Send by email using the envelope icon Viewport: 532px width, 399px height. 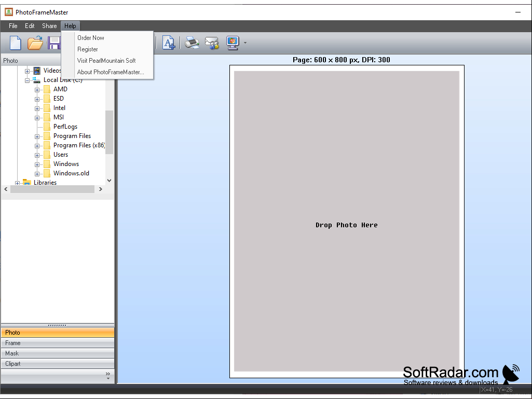[x=212, y=43]
